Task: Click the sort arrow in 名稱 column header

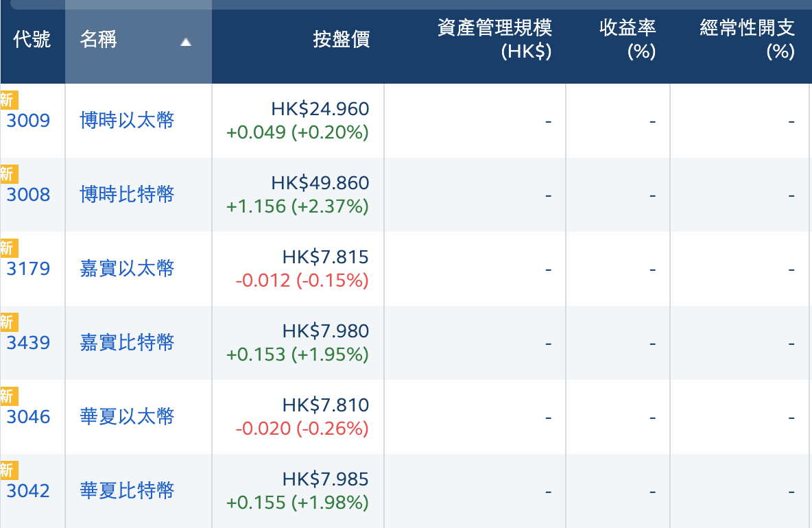Action: coord(185,43)
